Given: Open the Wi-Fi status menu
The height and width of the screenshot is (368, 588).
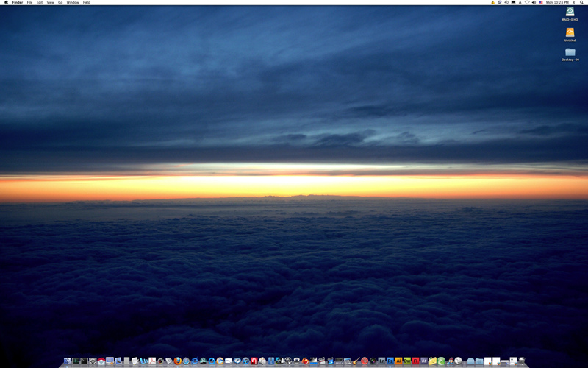Looking at the screenshot, I should coord(527,2).
